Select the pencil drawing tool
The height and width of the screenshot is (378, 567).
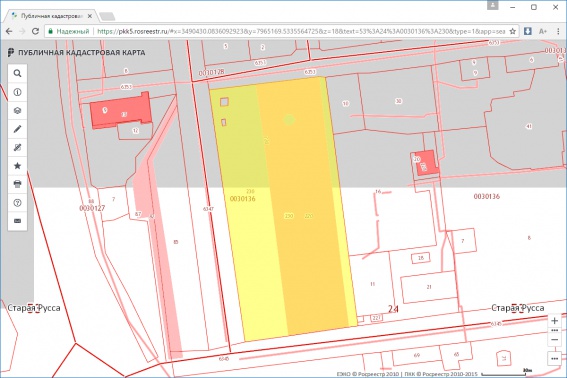pyautogui.click(x=17, y=129)
